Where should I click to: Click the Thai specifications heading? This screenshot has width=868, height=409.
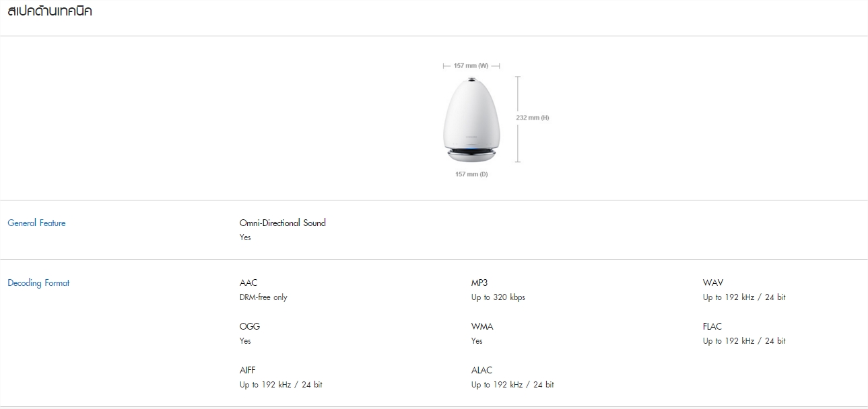pyautogui.click(x=50, y=11)
